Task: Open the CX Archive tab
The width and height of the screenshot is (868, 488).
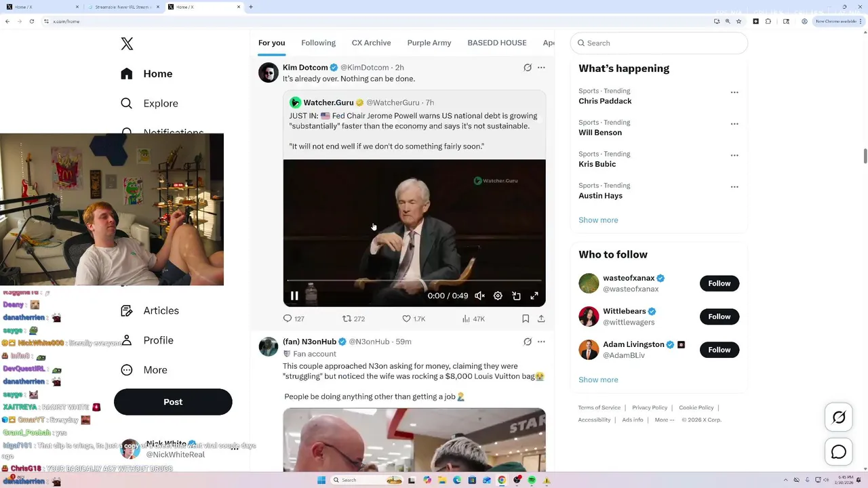Action: 371,43
